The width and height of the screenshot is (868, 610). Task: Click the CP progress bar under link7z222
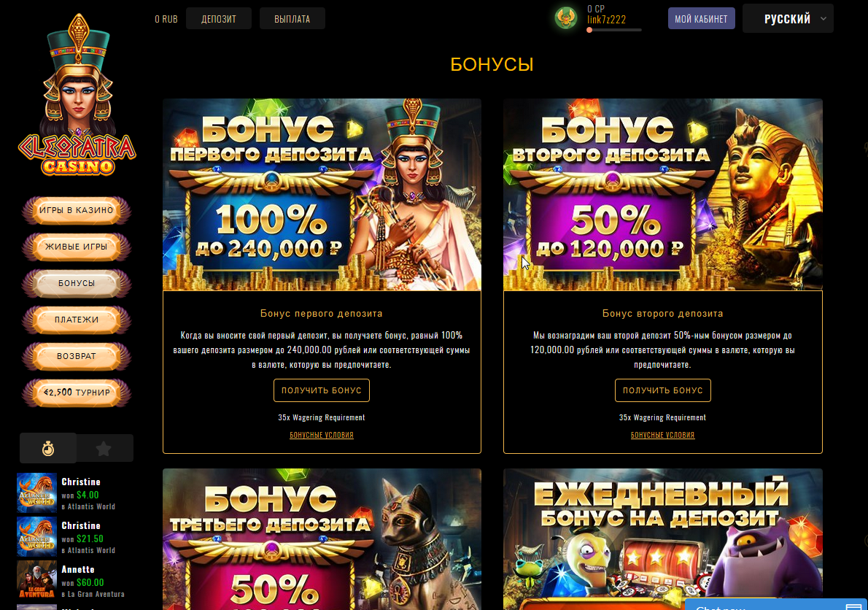(614, 30)
